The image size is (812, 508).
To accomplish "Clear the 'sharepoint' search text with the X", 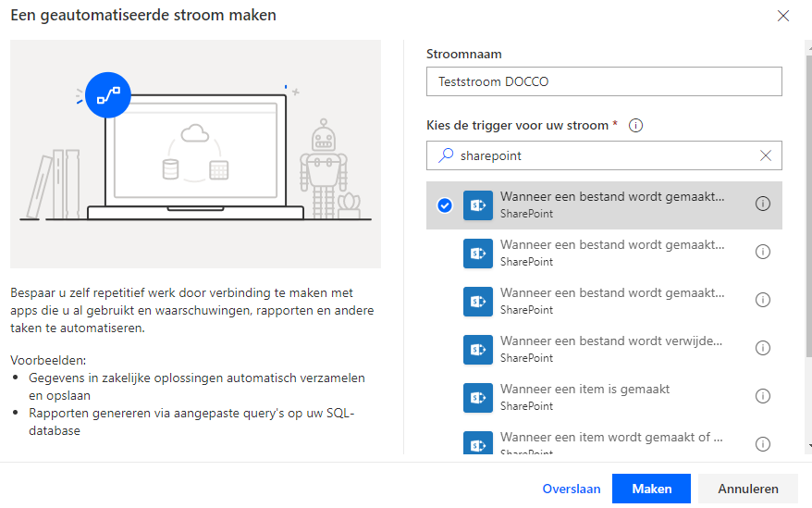I will (x=766, y=155).
